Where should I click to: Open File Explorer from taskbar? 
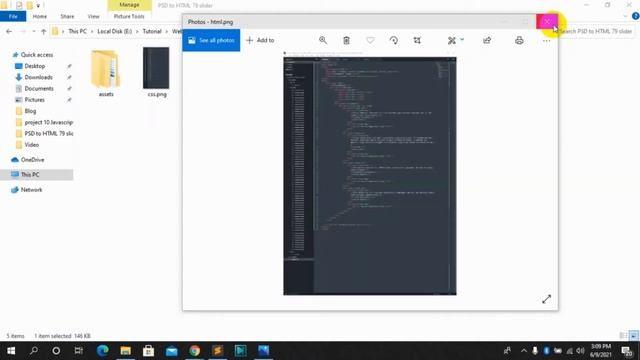click(x=125, y=351)
